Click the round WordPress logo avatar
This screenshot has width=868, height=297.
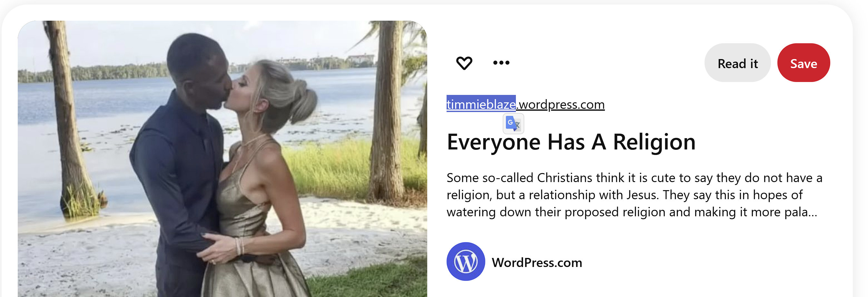tap(466, 261)
